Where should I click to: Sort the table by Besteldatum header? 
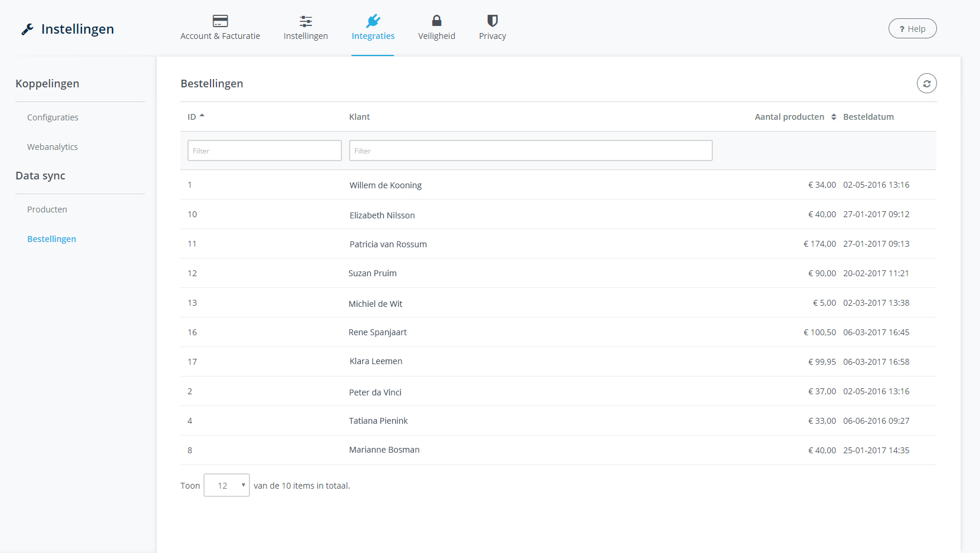pyautogui.click(x=868, y=117)
